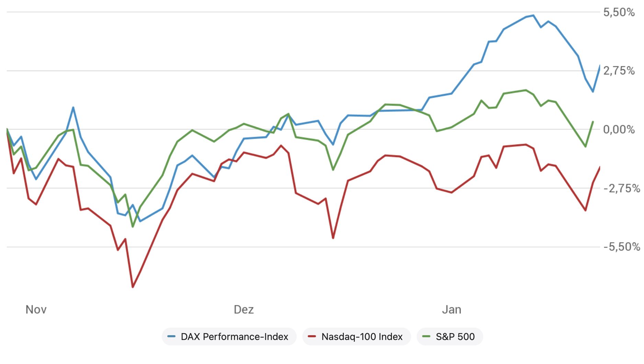Click the lowest point of the green S&P line
644x364 pixels.
133,226
